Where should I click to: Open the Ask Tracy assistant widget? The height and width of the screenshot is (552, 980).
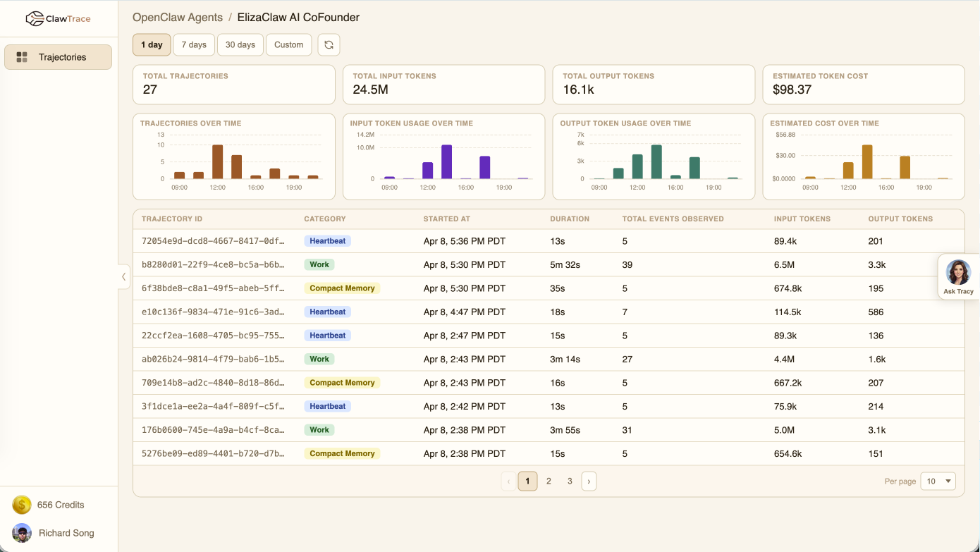(x=958, y=276)
